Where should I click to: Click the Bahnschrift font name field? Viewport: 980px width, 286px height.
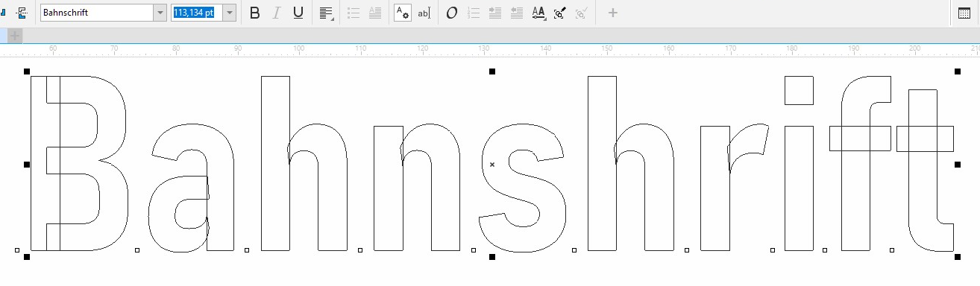(x=96, y=13)
